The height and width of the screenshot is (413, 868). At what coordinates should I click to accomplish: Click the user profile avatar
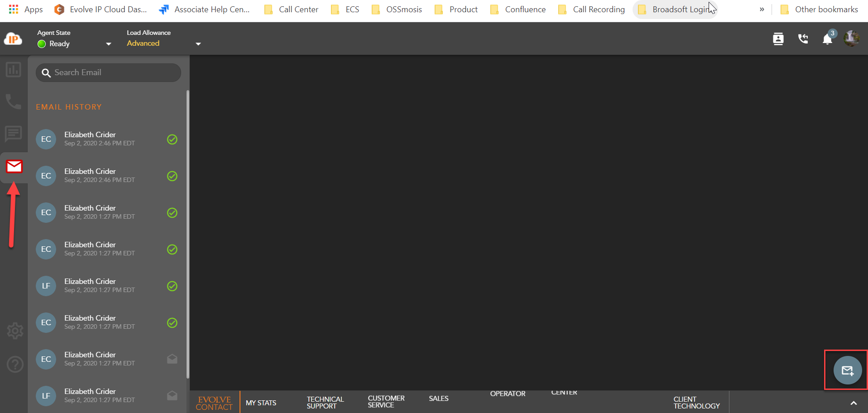852,38
